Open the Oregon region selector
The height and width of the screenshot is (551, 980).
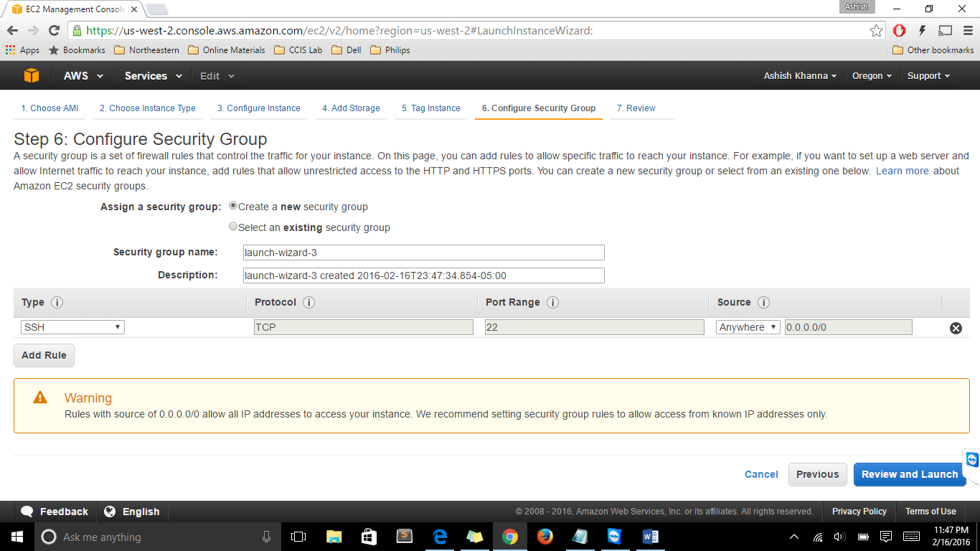tap(872, 76)
